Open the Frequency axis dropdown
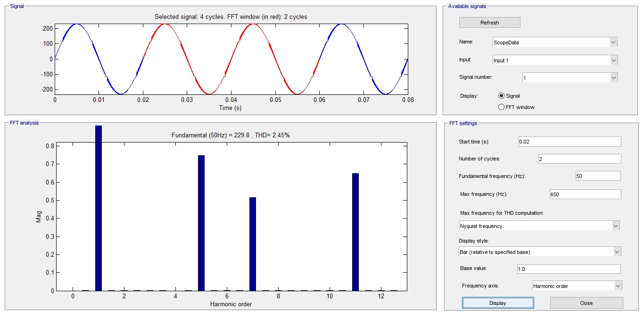Viewport: 644px width, 312px height. click(x=577, y=286)
